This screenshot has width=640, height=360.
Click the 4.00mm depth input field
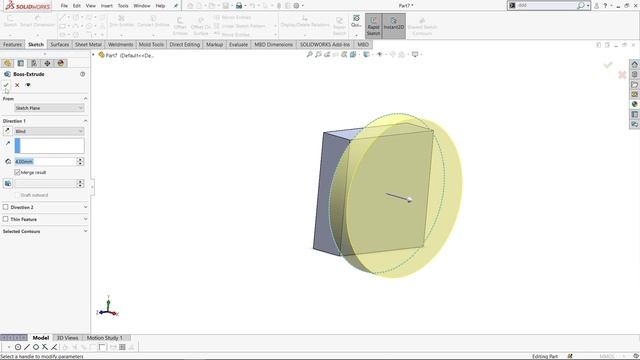point(46,162)
